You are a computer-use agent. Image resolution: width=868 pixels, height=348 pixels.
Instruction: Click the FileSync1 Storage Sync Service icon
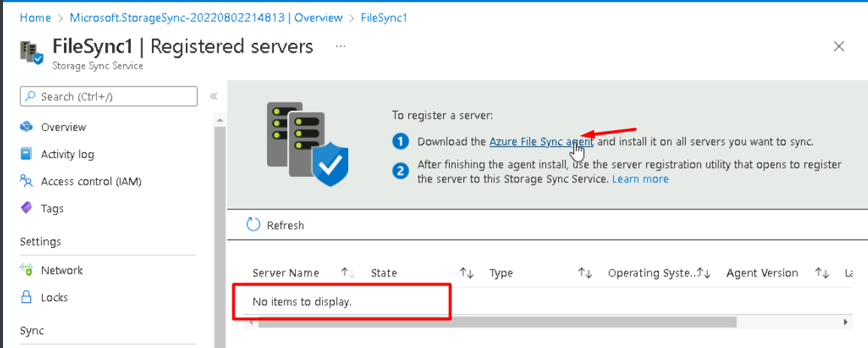pos(31,53)
